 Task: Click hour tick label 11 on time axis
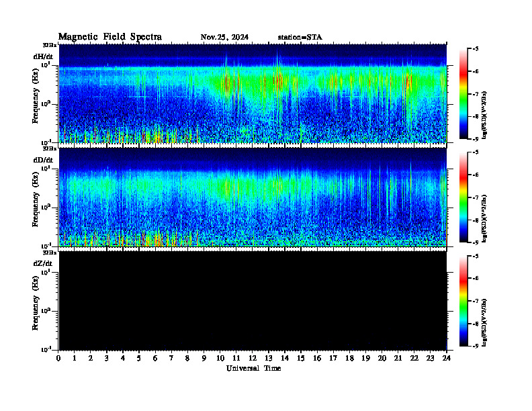[236, 359]
